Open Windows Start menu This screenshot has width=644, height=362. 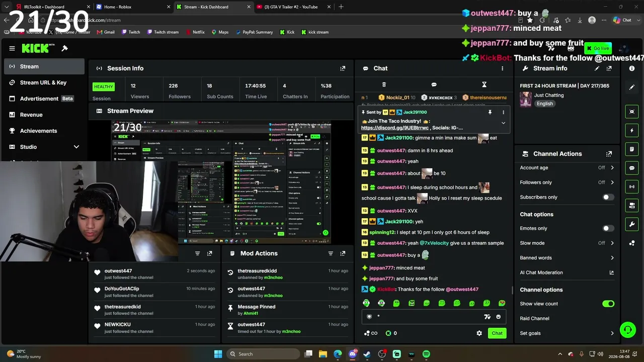tap(218, 354)
